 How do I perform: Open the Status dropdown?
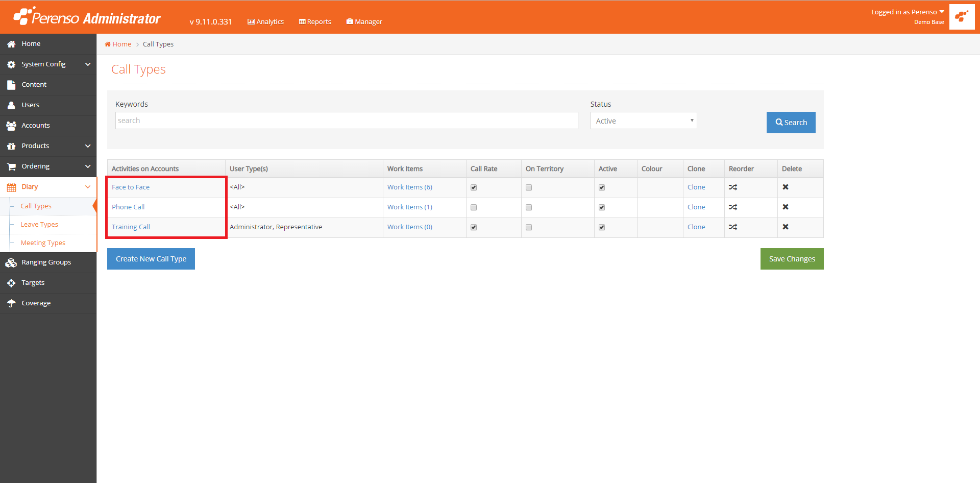click(x=644, y=120)
